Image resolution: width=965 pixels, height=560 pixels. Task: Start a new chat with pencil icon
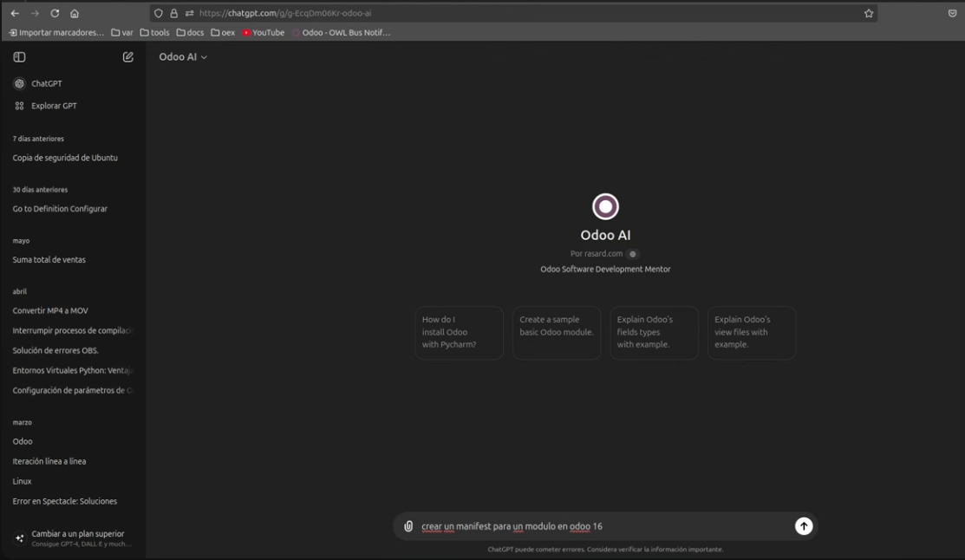[128, 56]
